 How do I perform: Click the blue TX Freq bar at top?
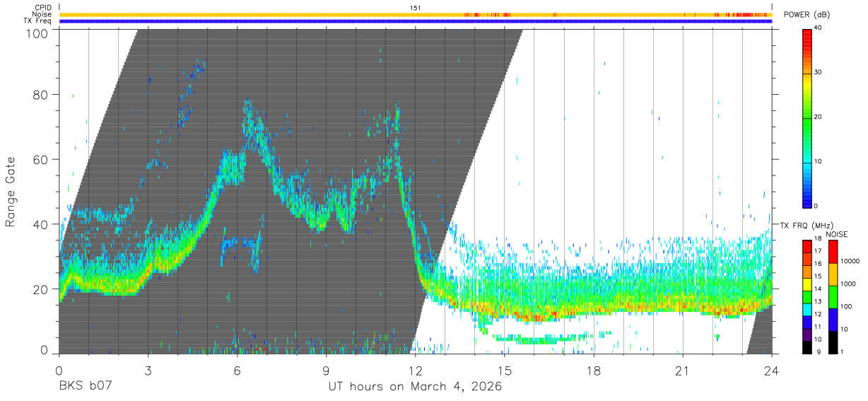point(416,21)
